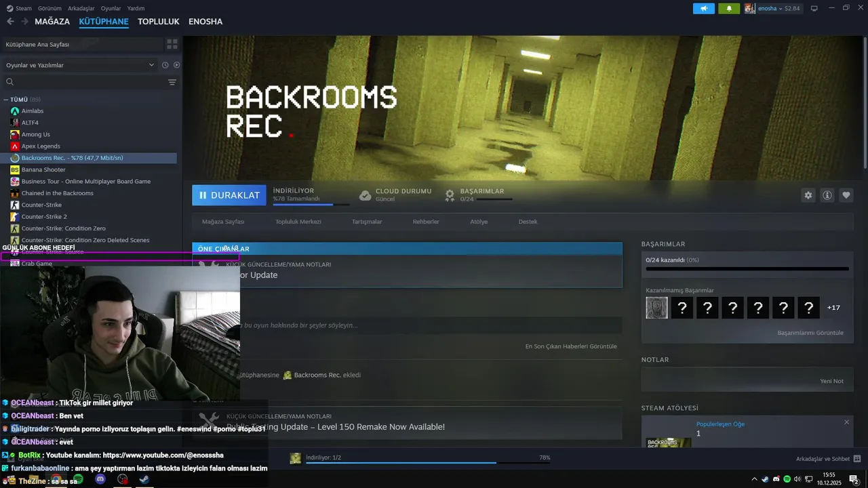Toggle favorite heart for Backrooms Rec.
Viewport: 868px width, 488px height.
(846, 195)
